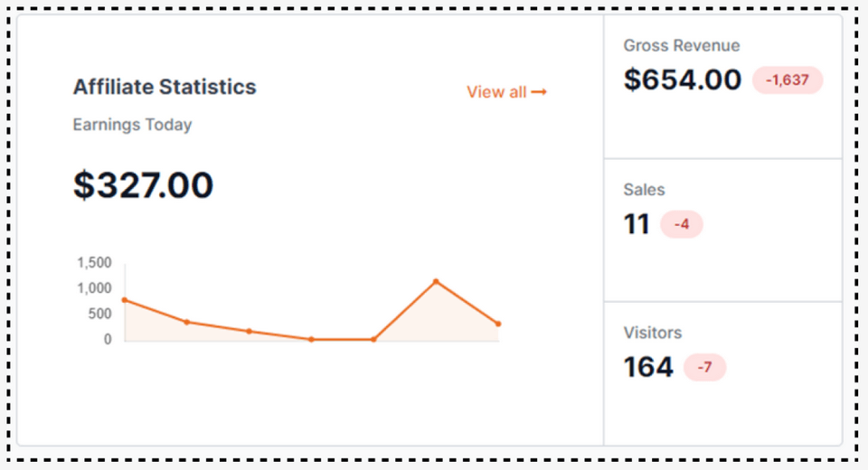
Task: Select the Gross Revenue label
Action: tap(681, 46)
